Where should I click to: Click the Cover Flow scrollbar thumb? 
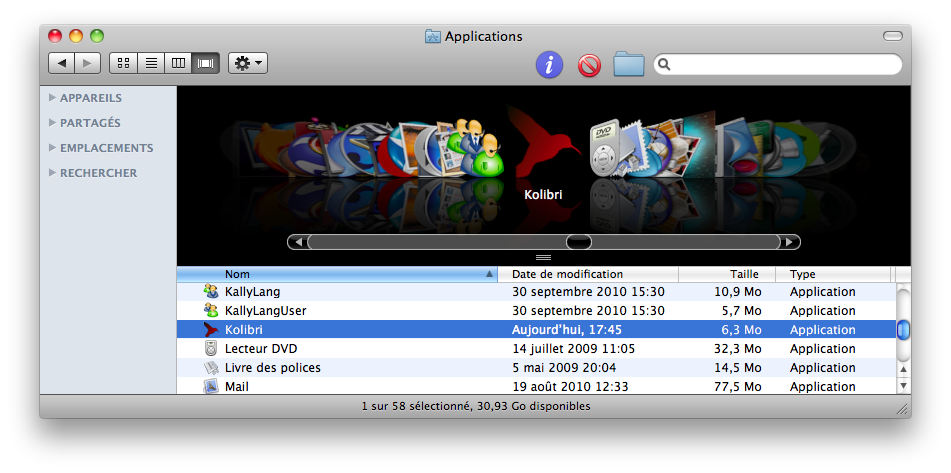click(579, 242)
